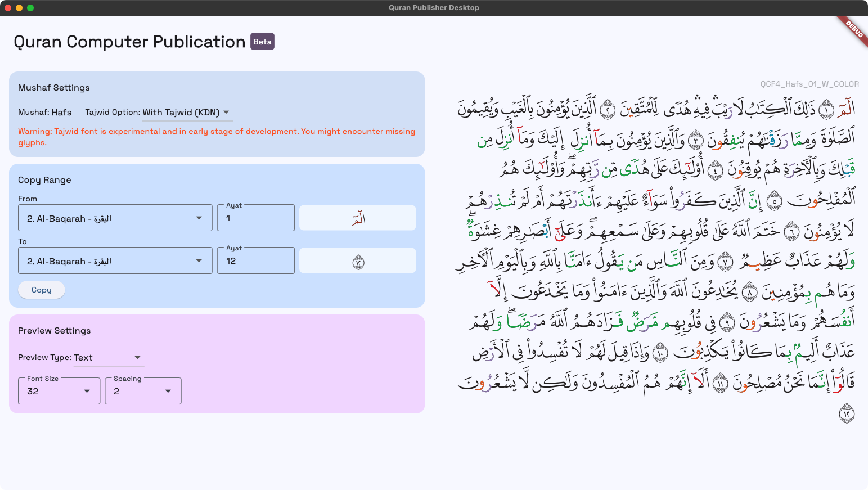Open the Preview Type dropdown
Image resolution: width=868 pixels, height=490 pixels.
coord(109,358)
